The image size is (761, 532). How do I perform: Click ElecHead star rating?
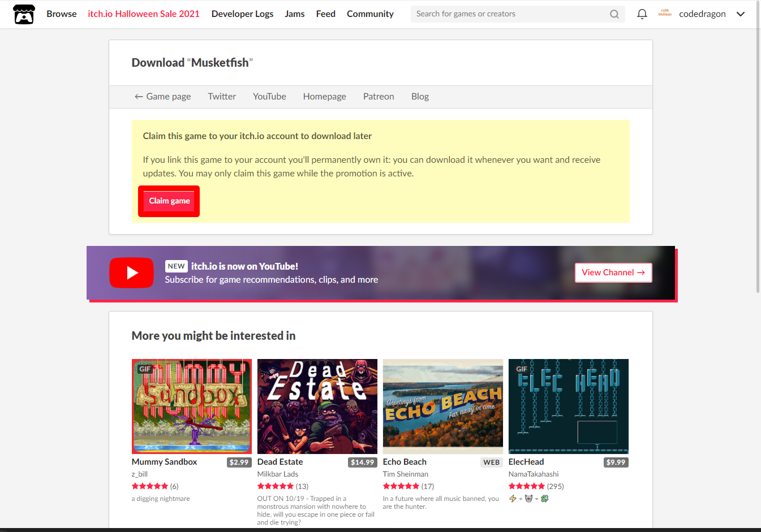point(527,486)
